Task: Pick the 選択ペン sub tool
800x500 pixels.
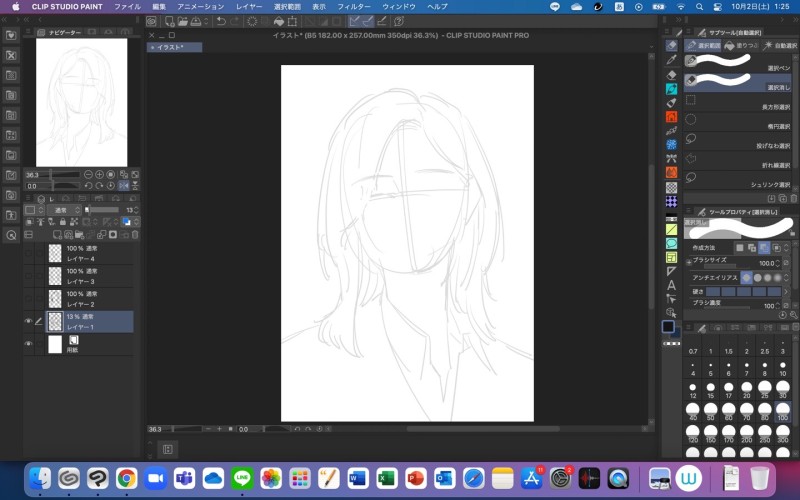Action: point(740,62)
